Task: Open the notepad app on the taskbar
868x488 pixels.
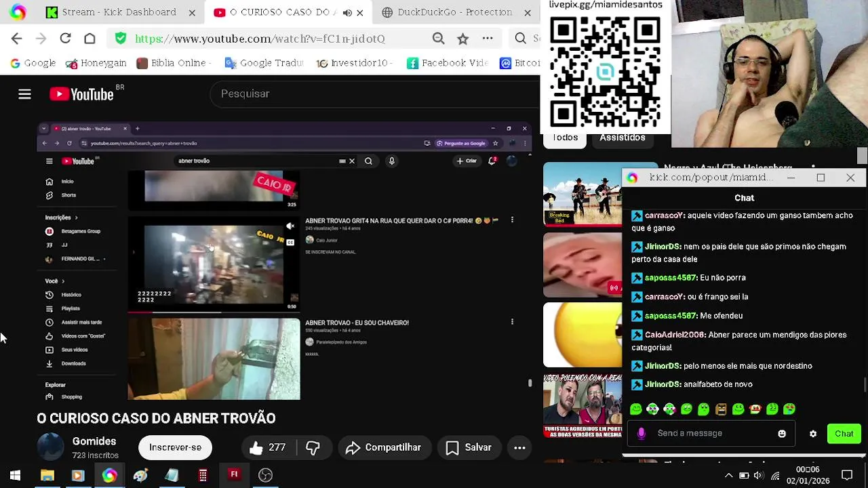Action: 172,475
